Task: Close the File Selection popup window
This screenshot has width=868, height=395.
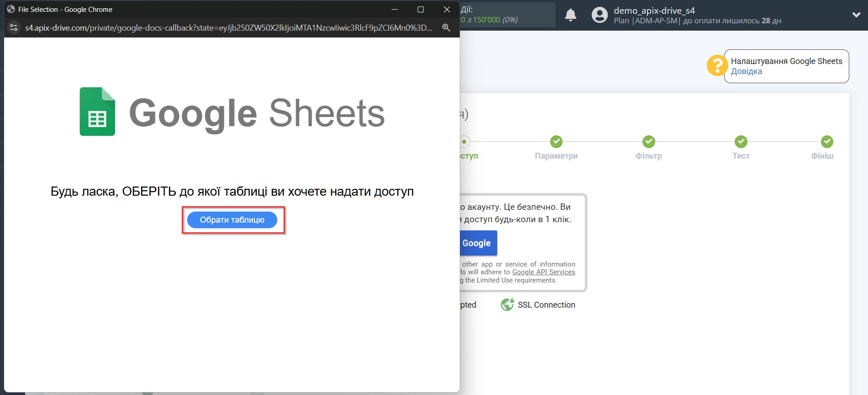Action: [x=447, y=9]
